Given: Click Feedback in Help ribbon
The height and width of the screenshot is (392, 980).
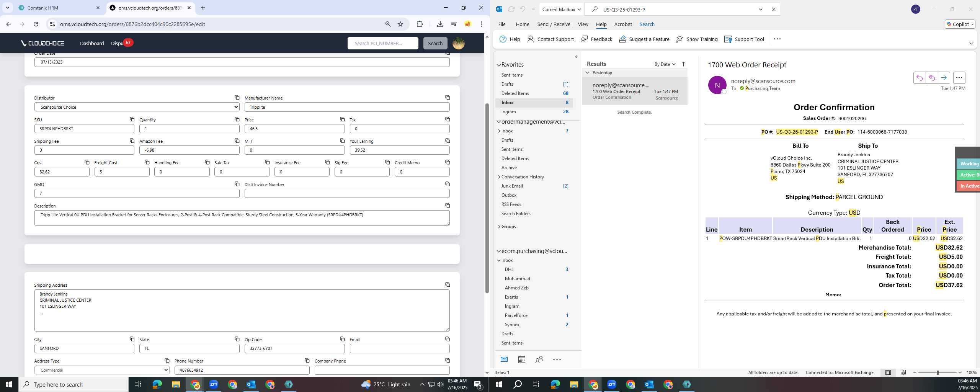Looking at the screenshot, I should 596,39.
